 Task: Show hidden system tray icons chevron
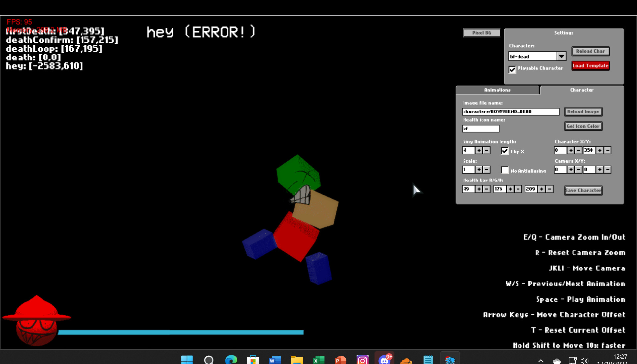[x=541, y=361]
